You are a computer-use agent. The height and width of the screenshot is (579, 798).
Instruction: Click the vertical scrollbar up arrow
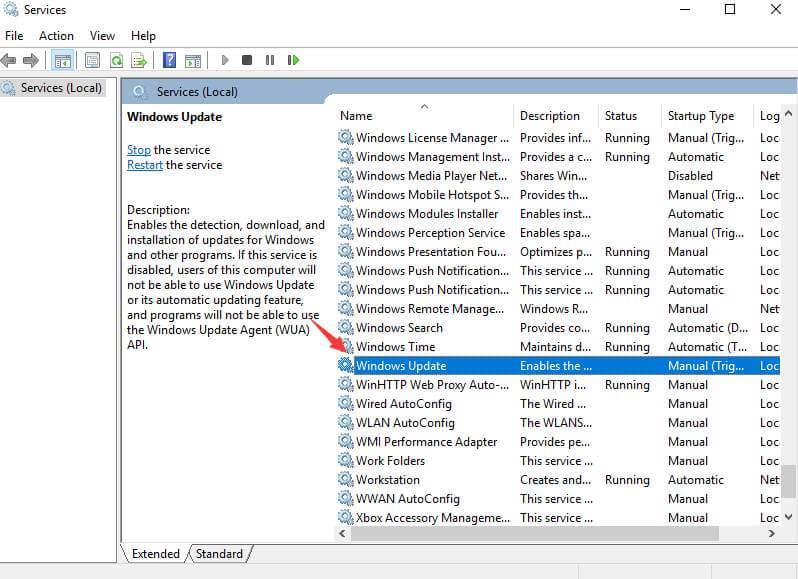(x=788, y=113)
